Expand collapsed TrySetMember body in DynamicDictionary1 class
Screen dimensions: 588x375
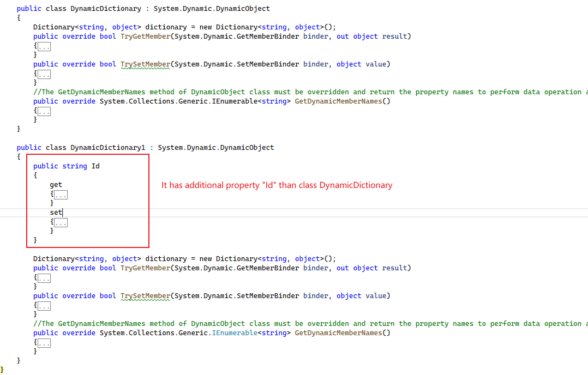point(44,306)
